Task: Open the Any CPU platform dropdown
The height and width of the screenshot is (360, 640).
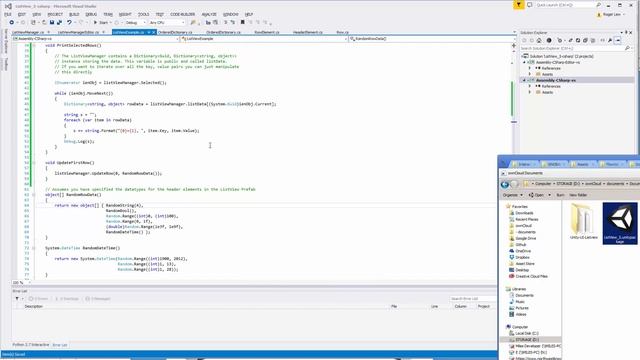Action: tap(167, 22)
